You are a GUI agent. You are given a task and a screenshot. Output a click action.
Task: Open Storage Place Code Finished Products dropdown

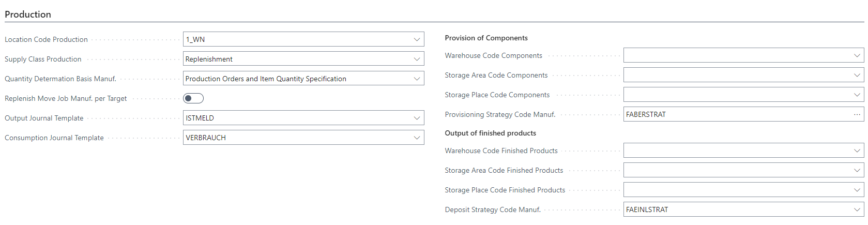pyautogui.click(x=857, y=190)
